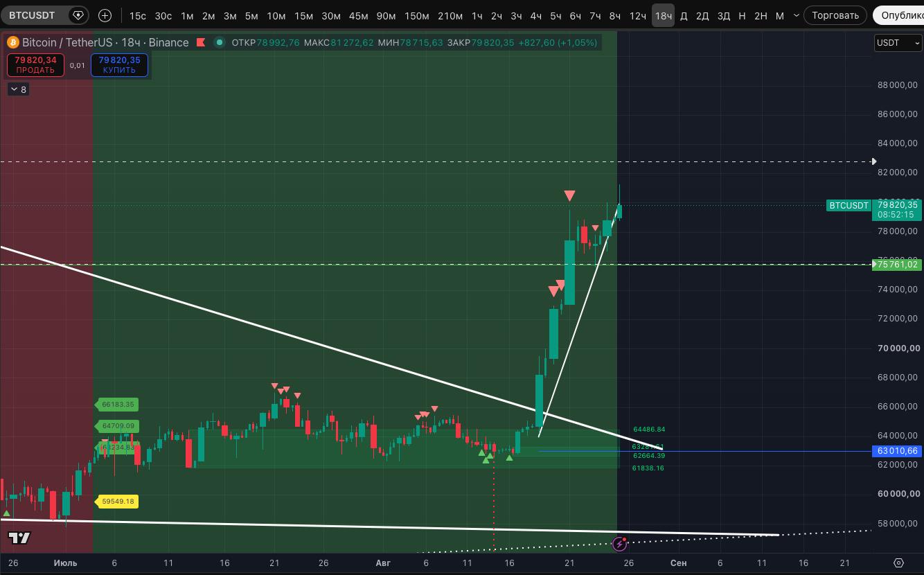Screen dimensions: 924x575
Task: Select the 210м timeframe
Action: tap(450, 15)
